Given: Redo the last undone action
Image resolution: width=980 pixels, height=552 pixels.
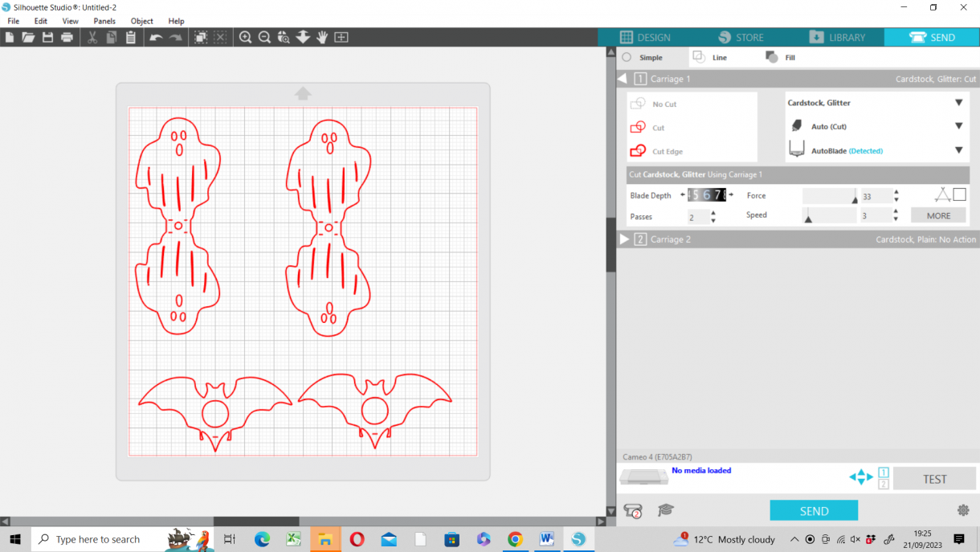Looking at the screenshot, I should tap(175, 38).
